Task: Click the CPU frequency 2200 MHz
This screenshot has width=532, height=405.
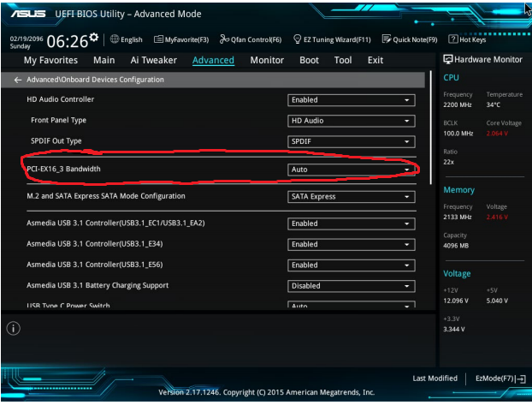Action: (x=458, y=104)
